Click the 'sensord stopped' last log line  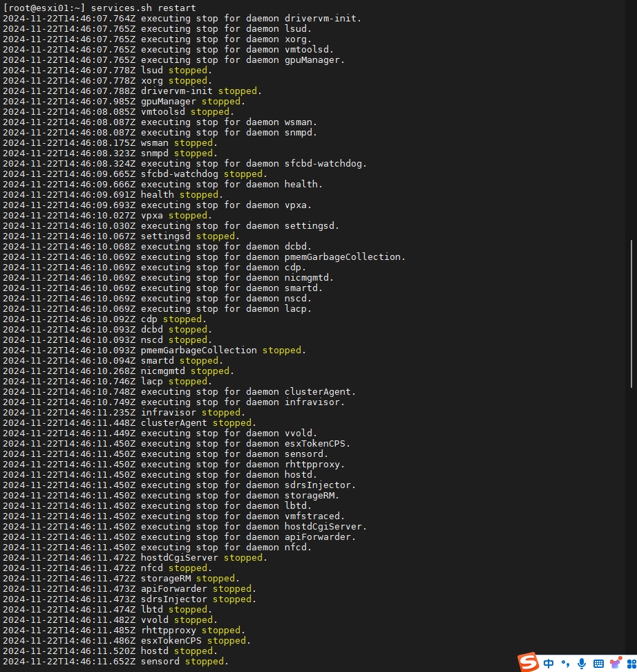point(183,661)
